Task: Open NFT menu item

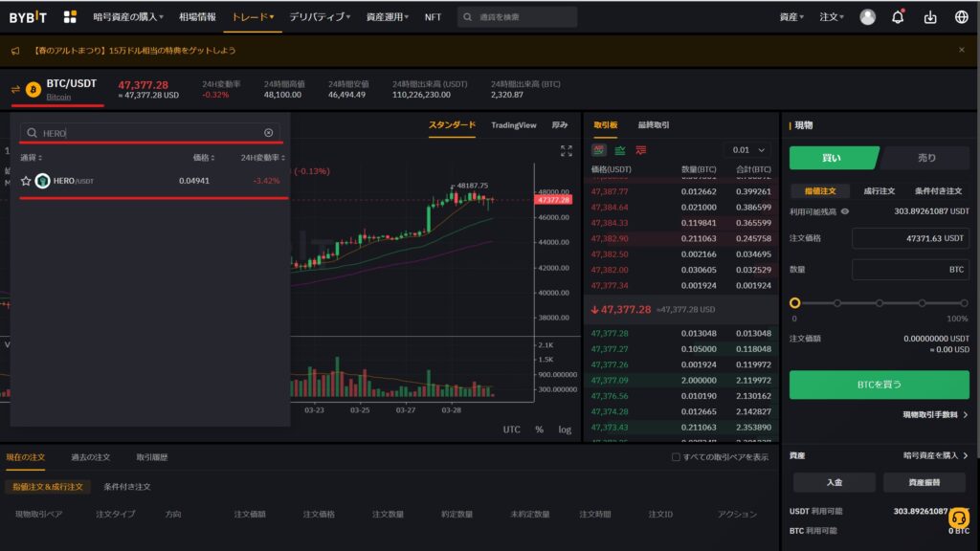Action: tap(433, 17)
